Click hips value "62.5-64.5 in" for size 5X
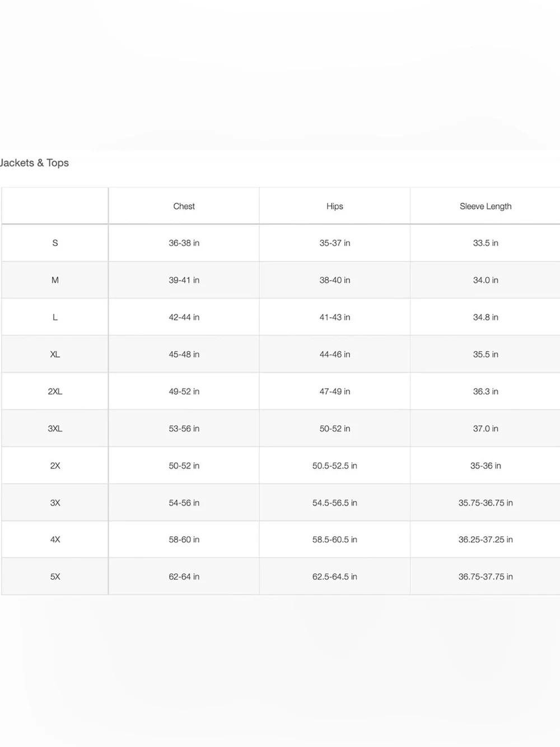Screen dimensions: 560x747 click(x=334, y=577)
